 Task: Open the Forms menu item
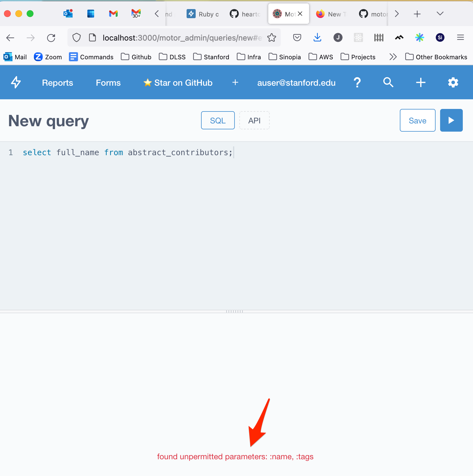pos(108,83)
